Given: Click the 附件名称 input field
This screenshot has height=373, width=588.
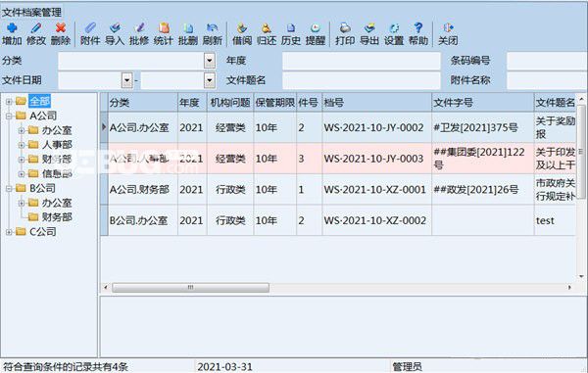Looking at the screenshot, I should tap(547, 80).
